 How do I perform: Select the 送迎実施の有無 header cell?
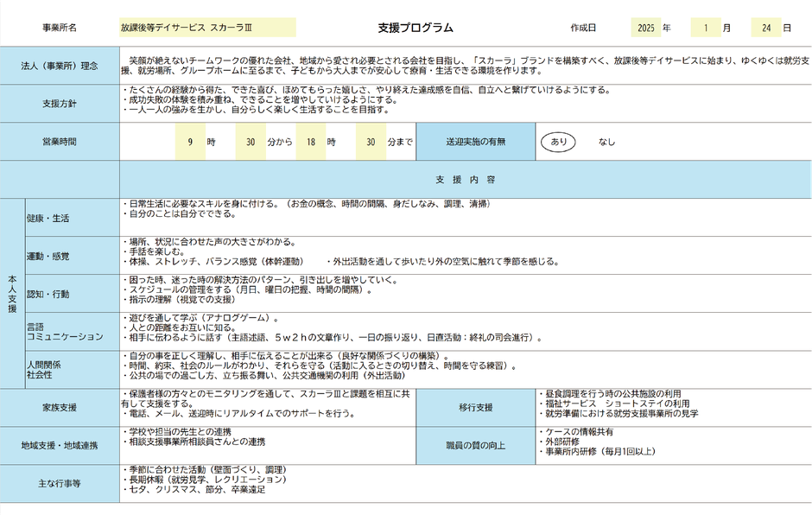coord(475,142)
